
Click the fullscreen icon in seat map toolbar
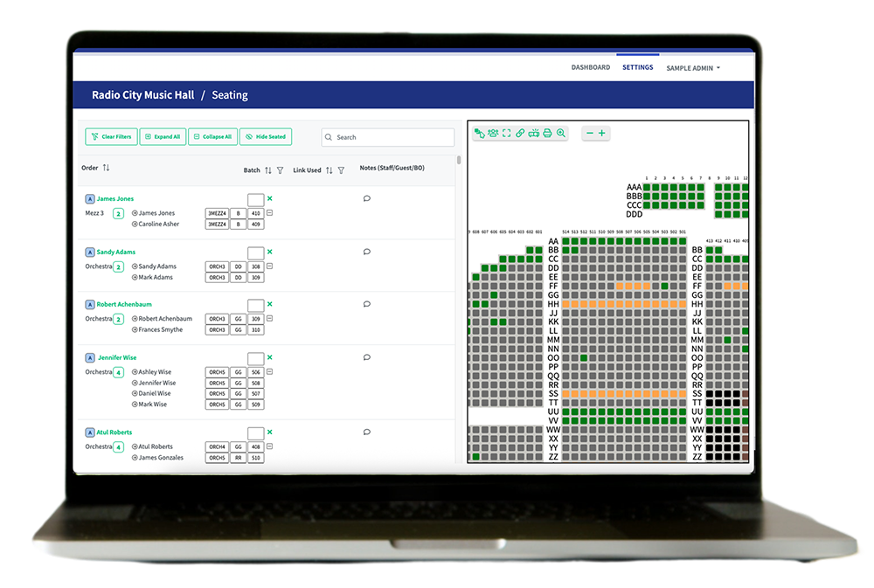pyautogui.click(x=506, y=134)
